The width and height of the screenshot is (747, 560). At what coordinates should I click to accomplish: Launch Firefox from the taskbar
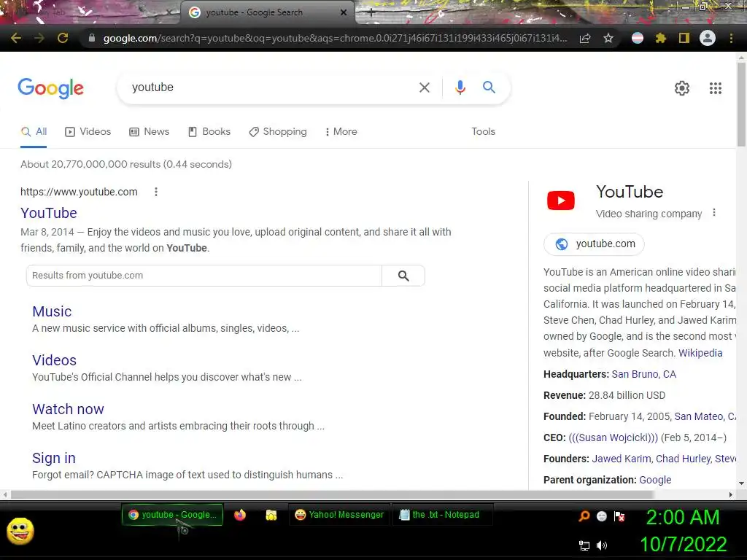(x=240, y=515)
